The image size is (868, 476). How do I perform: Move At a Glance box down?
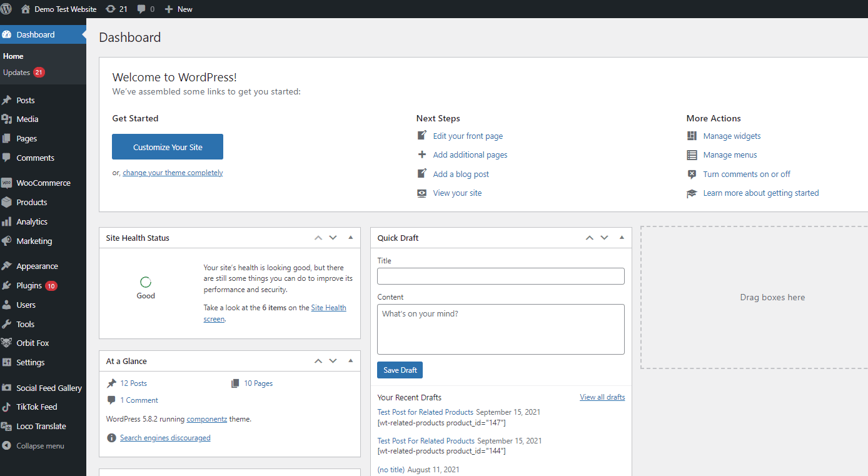coord(333,361)
